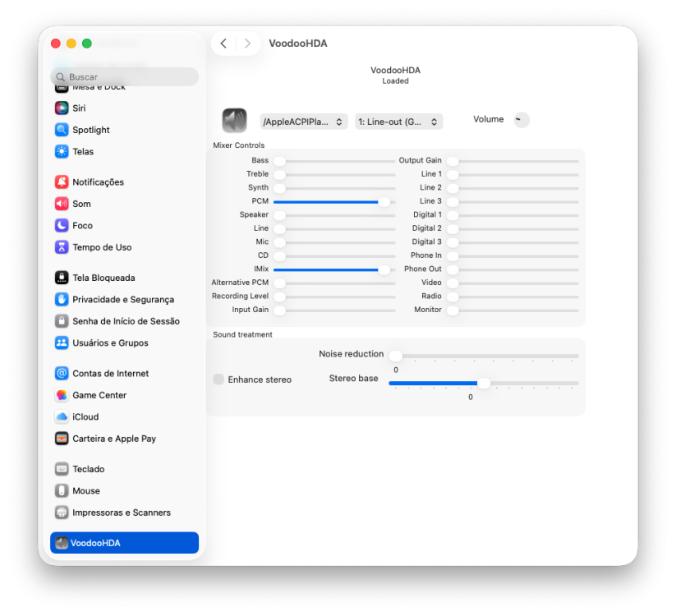
Task: Open the 1: Line-out output dropdown
Action: [x=399, y=122]
